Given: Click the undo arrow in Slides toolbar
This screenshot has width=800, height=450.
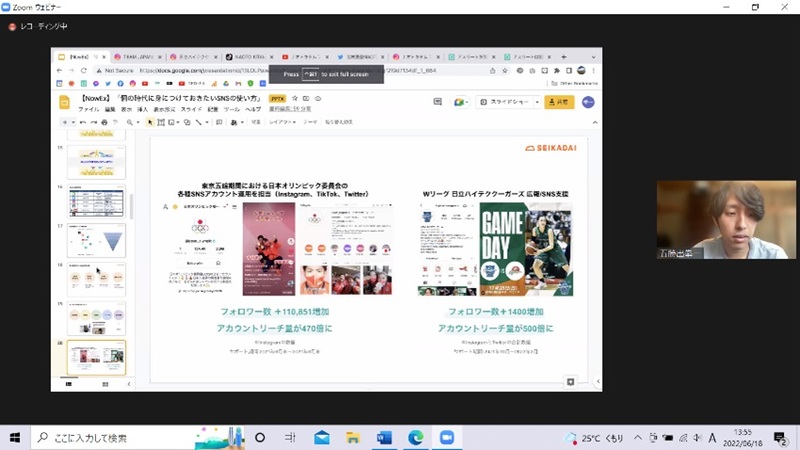Looking at the screenshot, I should [83, 122].
